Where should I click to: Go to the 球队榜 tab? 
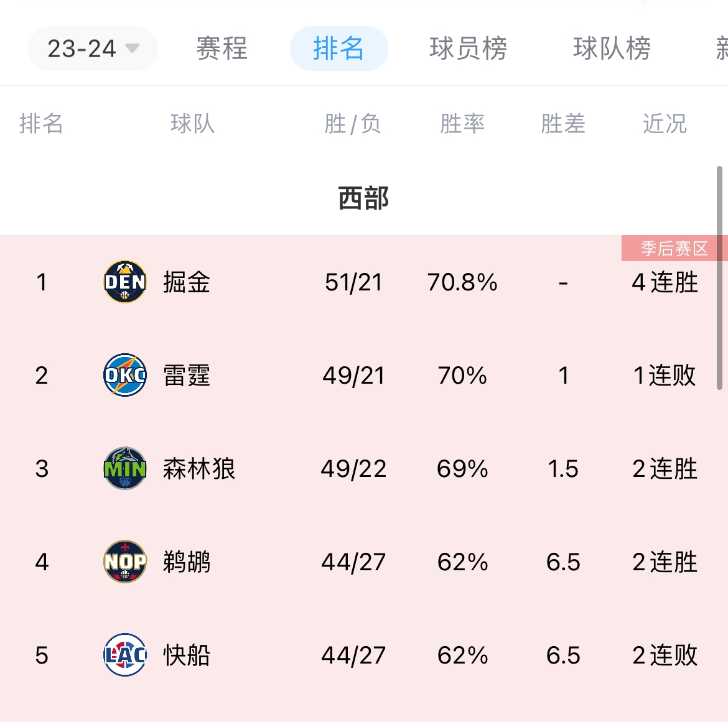pyautogui.click(x=612, y=49)
